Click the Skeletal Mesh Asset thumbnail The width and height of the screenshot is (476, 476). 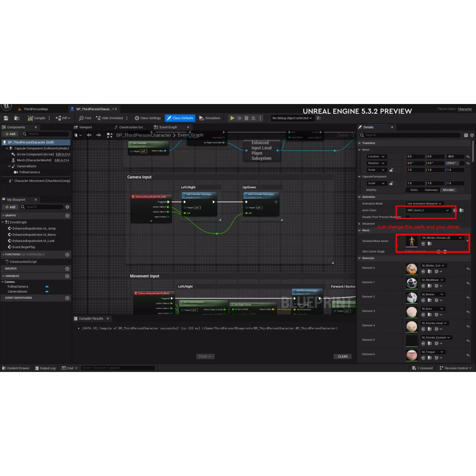point(412,241)
